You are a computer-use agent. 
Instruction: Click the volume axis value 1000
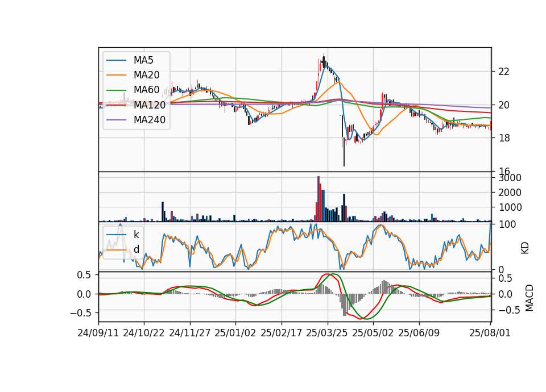point(510,207)
